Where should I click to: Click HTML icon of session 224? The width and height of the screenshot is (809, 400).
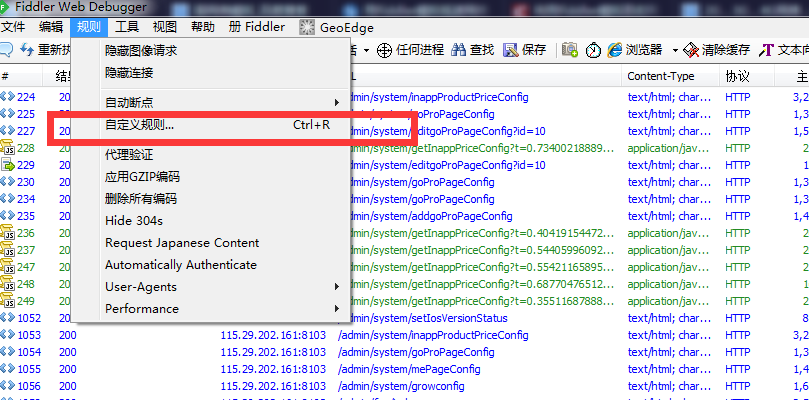coord(7,97)
